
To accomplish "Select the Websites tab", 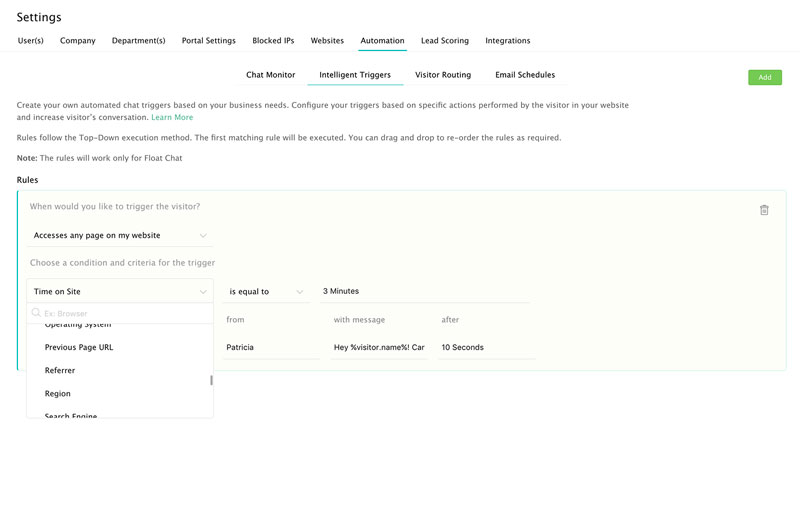I will click(x=327, y=41).
